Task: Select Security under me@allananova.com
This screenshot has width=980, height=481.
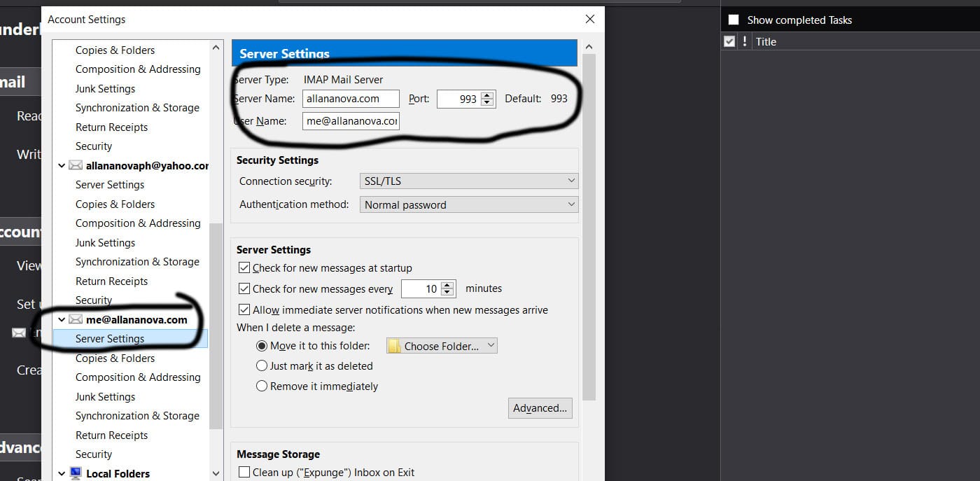Action: (x=94, y=454)
